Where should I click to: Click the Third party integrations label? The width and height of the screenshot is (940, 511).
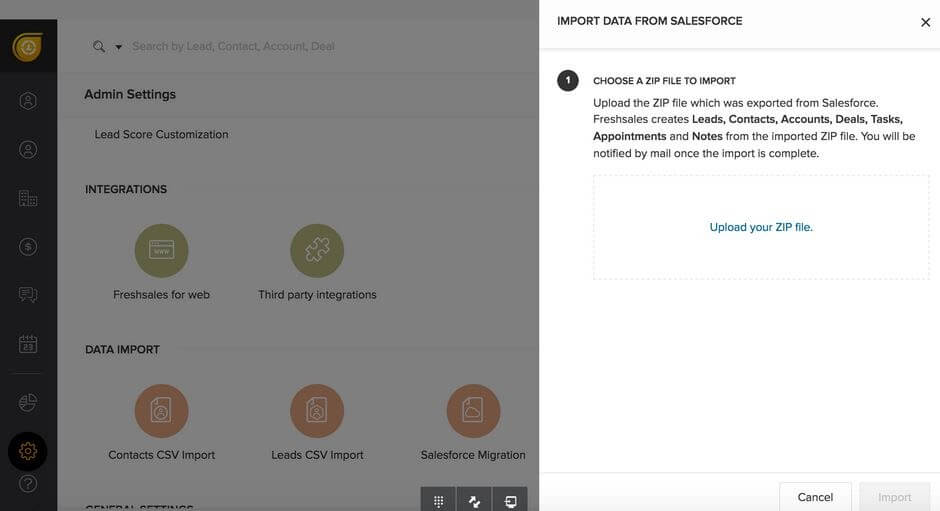(x=317, y=294)
